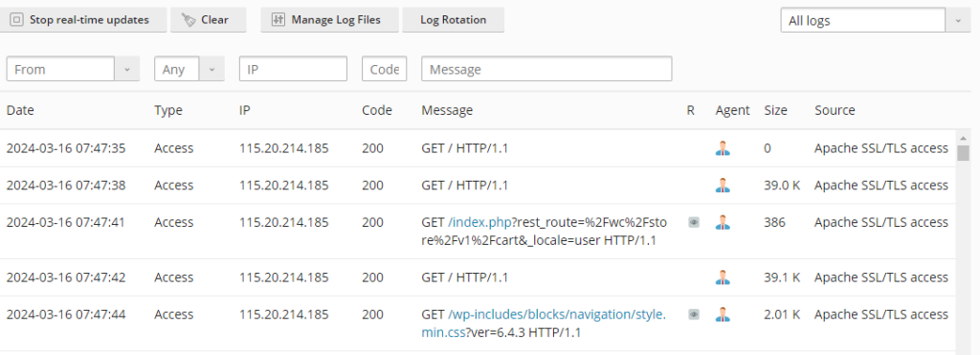Click the scrollbar up arrow

[x=963, y=138]
